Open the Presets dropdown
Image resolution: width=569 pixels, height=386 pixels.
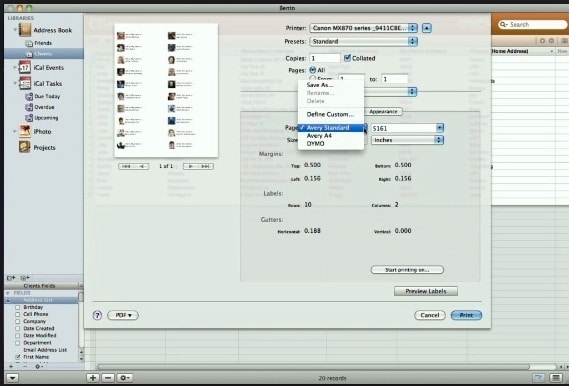tap(364, 41)
